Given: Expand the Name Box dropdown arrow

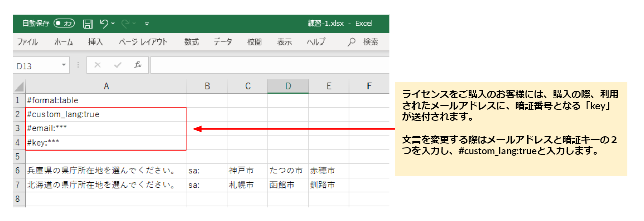Looking at the screenshot, I should coord(64,65).
